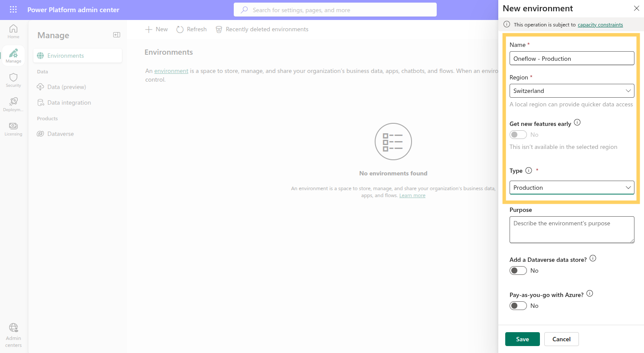
Task: Toggle Get new features early switch
Action: [x=518, y=135]
